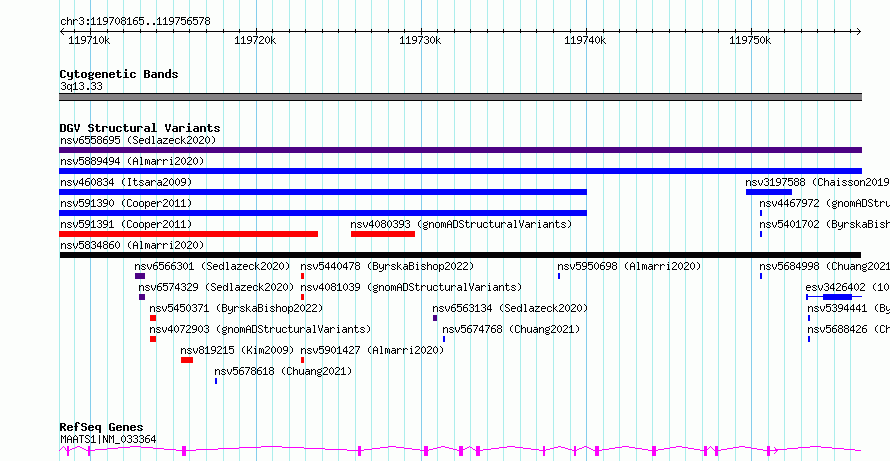
Task: Click the nsv591390 (Cooper2011) label
Action: click(126, 203)
